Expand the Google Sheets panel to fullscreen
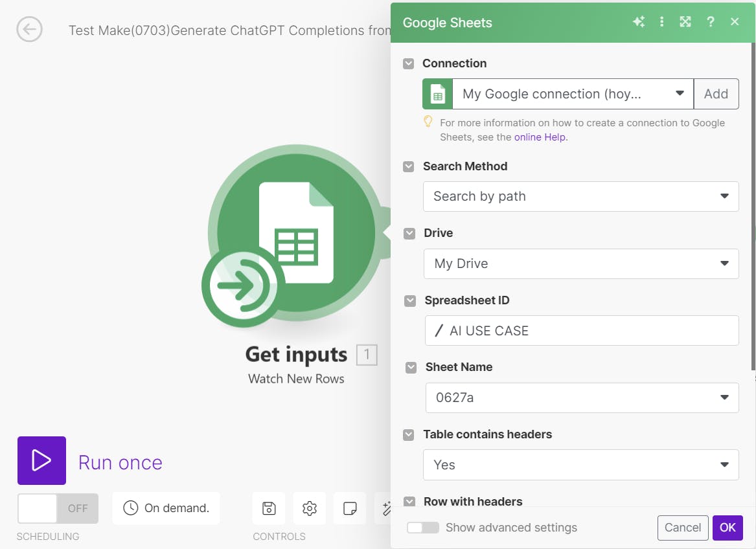This screenshot has height=549, width=756. (685, 22)
